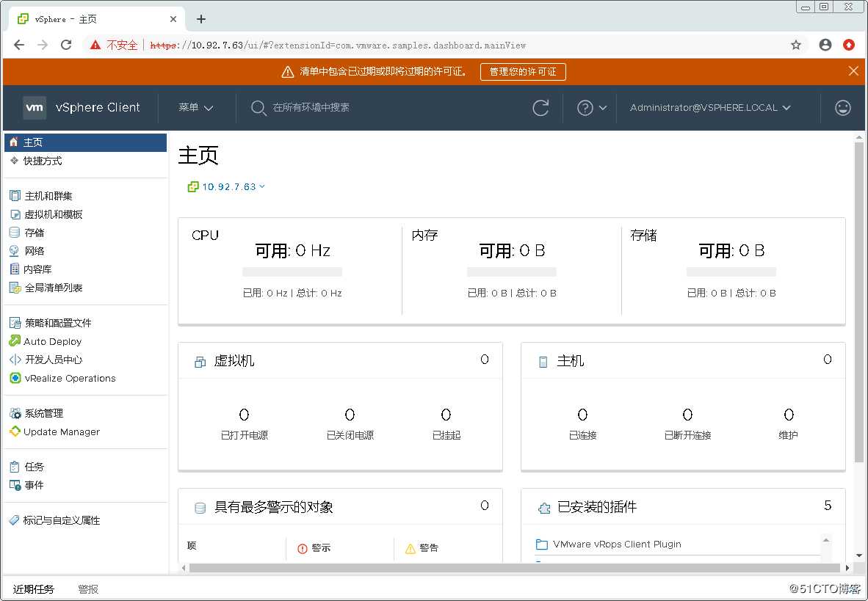The image size is (868, 601).
Task: Click the horizontal scrollbar at page bottom
Action: pos(515,568)
